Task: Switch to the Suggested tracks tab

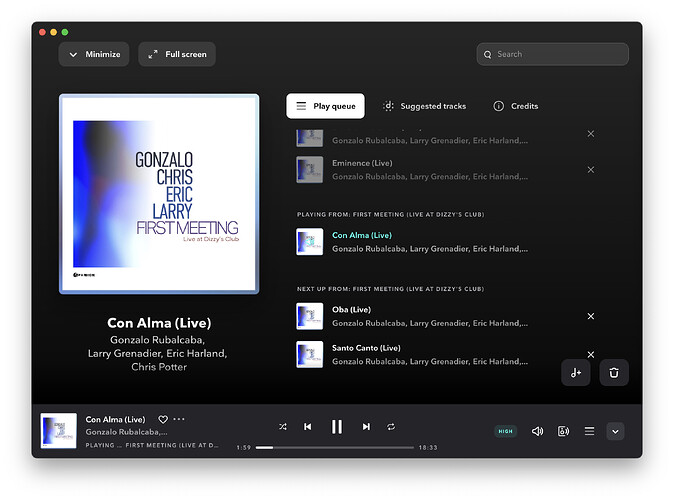Action: click(425, 106)
